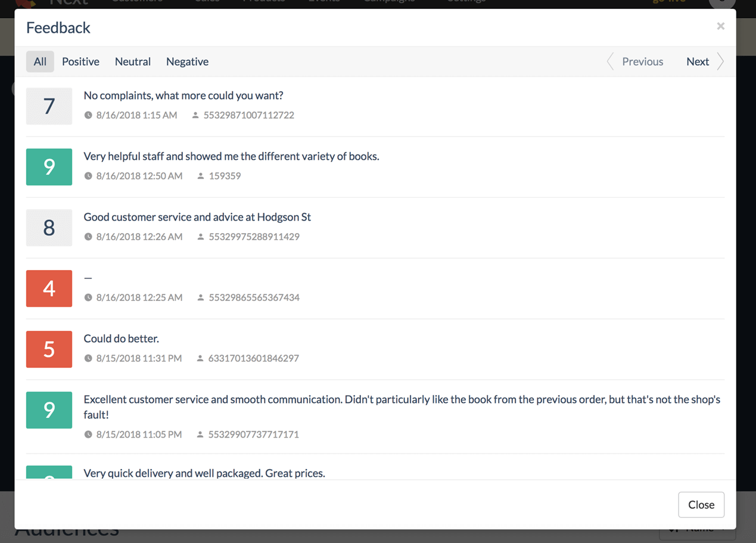Click person icon beside 55329907737717171

click(200, 435)
